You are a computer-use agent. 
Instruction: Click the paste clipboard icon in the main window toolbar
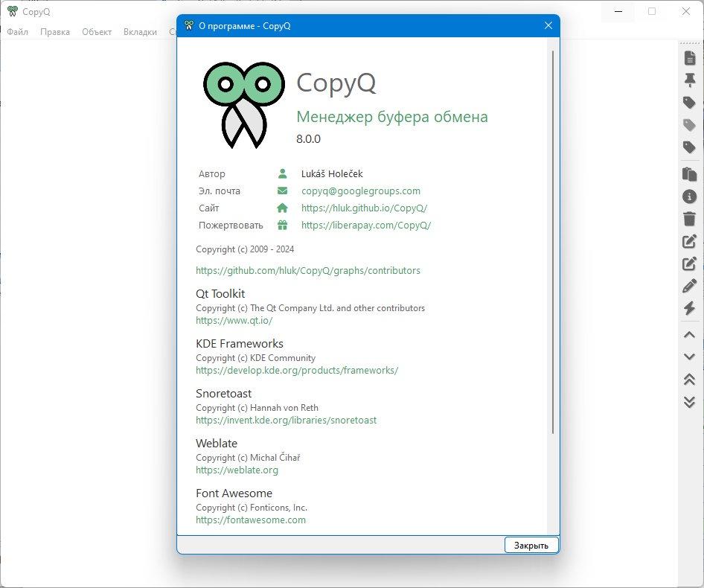pyautogui.click(x=690, y=174)
